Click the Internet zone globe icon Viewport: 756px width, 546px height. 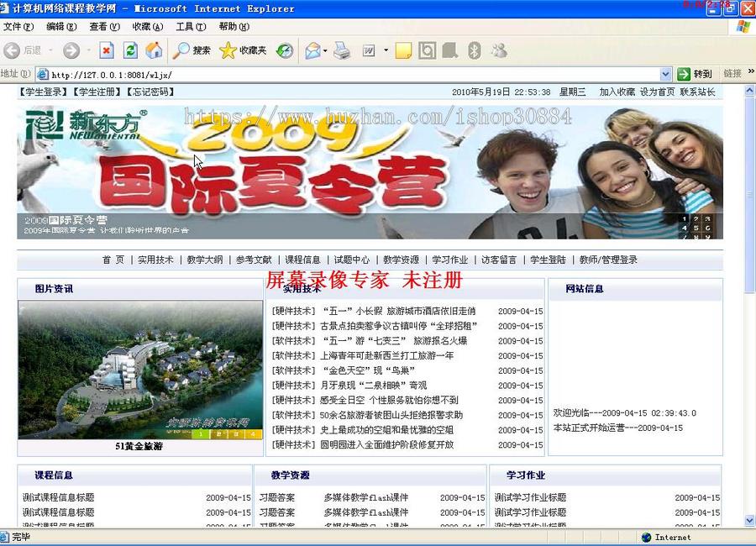647,537
